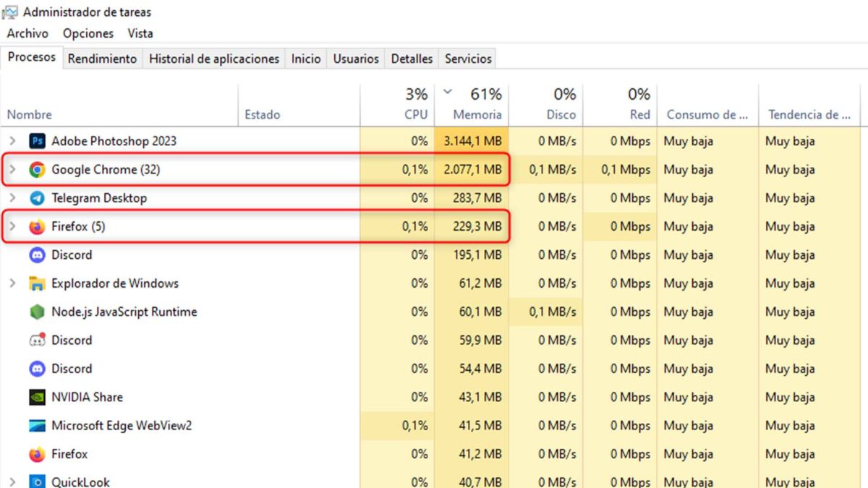Click the 3.144,1 MB memory value
This screenshot has width=868, height=488.
pos(473,141)
